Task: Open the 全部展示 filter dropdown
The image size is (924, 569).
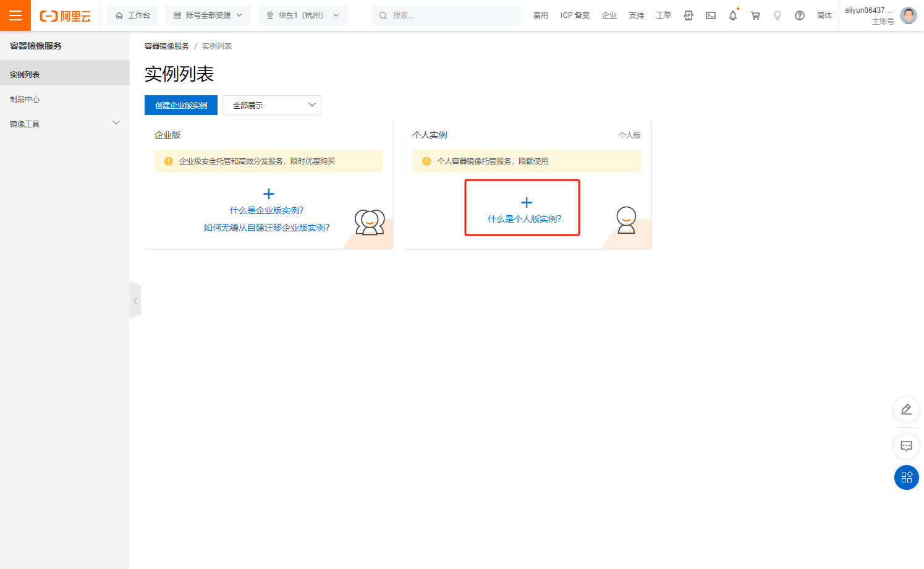Action: pyautogui.click(x=271, y=105)
